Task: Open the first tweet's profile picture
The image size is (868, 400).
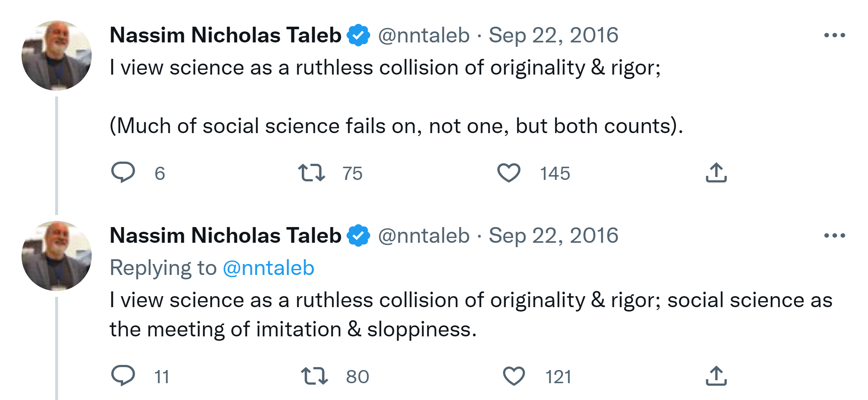Action: [57, 55]
